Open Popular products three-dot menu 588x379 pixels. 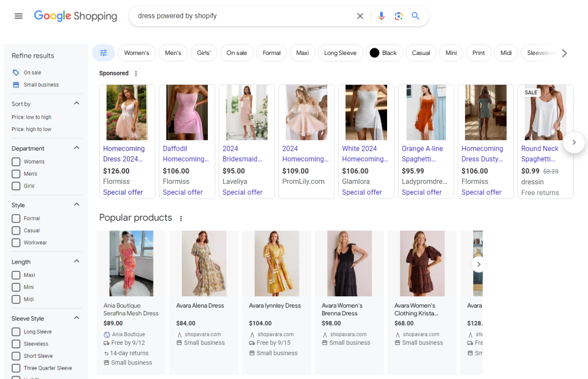[x=181, y=219]
